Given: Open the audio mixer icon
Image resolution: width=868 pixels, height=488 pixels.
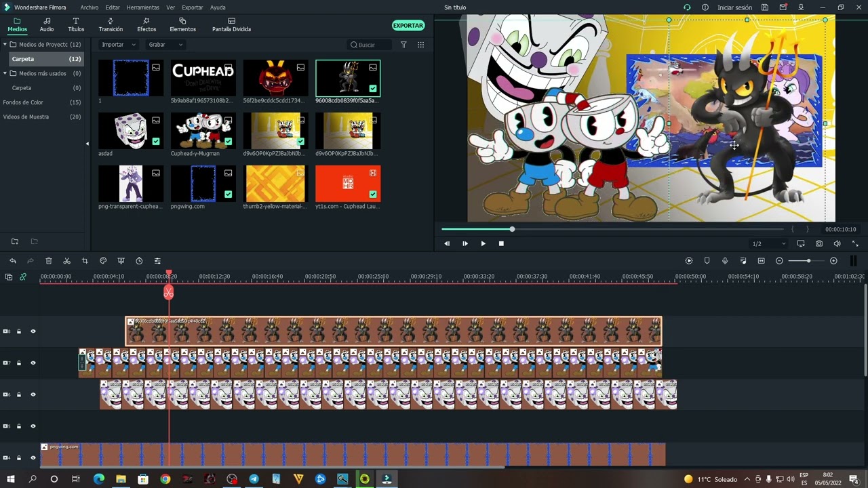Looking at the screenshot, I should click(x=743, y=261).
